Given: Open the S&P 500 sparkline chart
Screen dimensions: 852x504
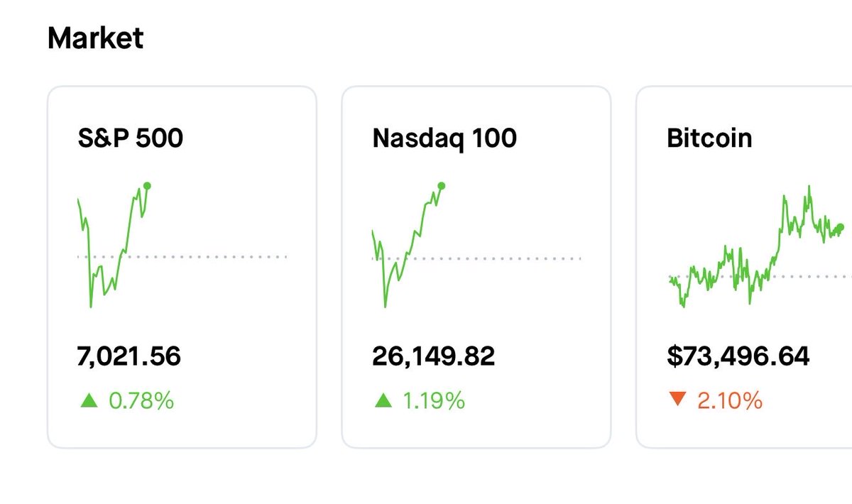Looking at the screenshot, I should (x=114, y=248).
